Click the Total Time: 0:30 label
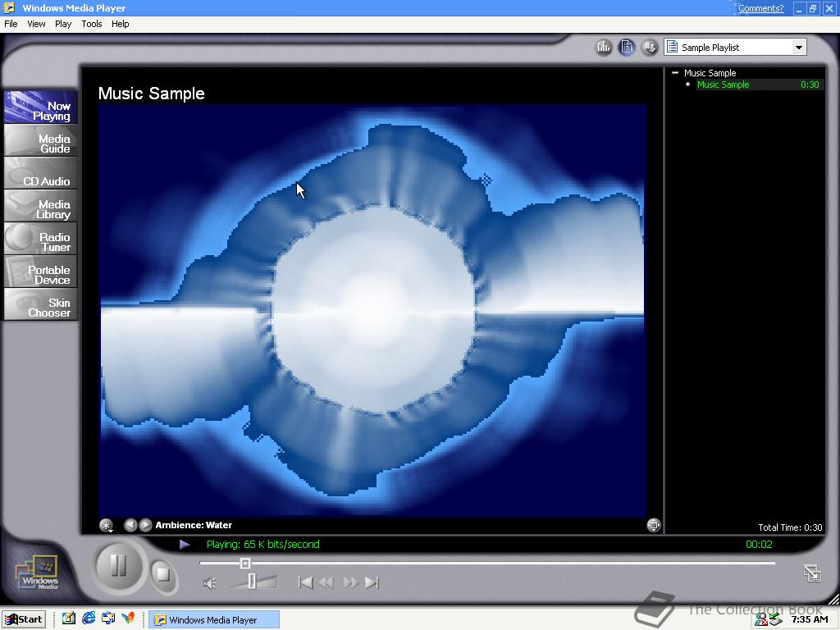Screen dimensions: 840x630 point(790,527)
